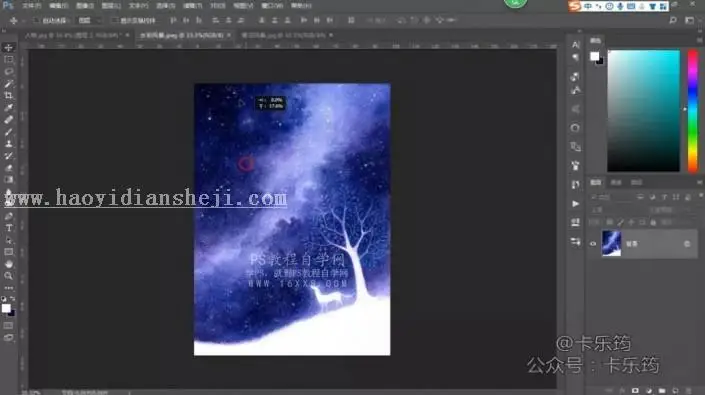The image size is (705, 395).
Task: Open the workspace switcher in options bar
Action: [x=689, y=20]
